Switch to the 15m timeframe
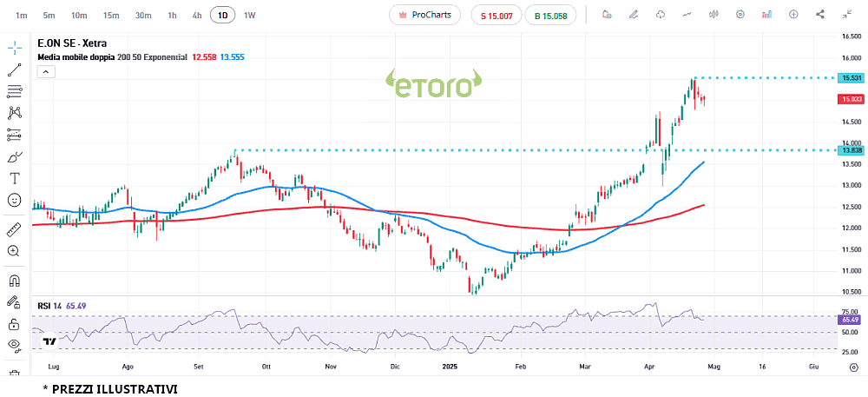868x397 pixels. 111,15
